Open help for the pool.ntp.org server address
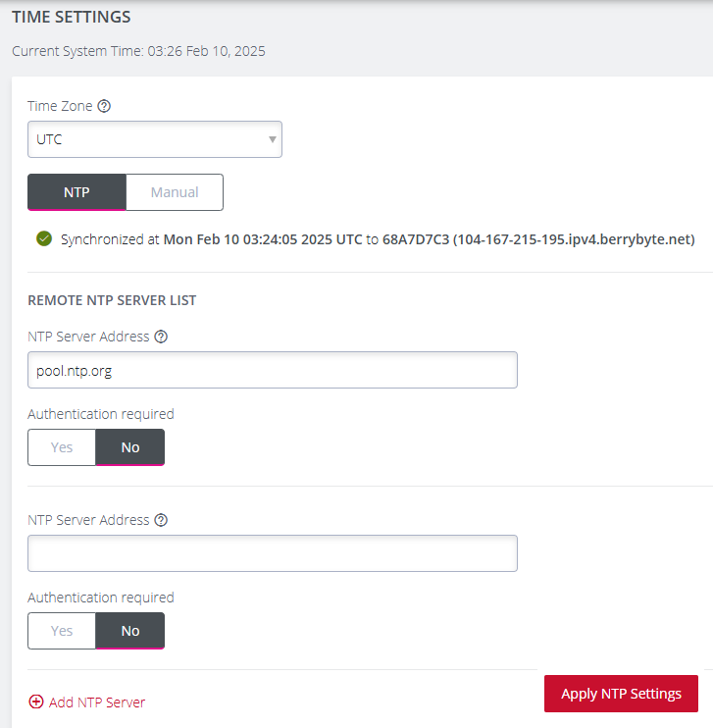 click(x=162, y=337)
